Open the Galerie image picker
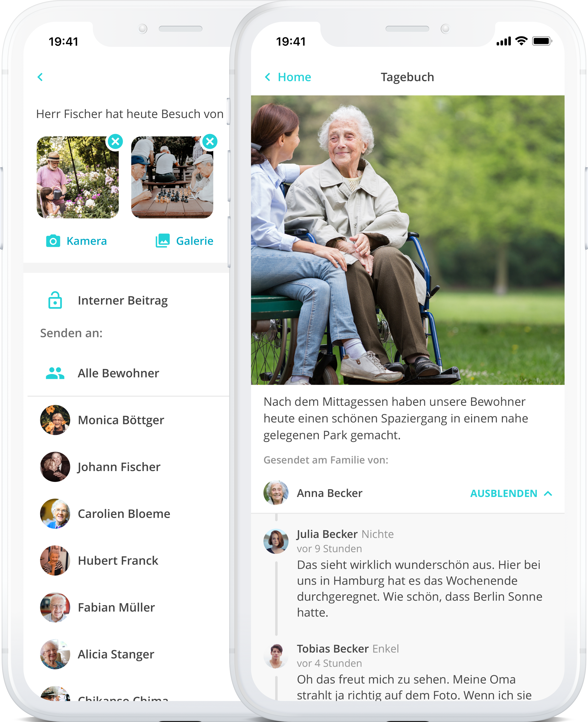Viewport: 588px width, 722px height. tap(185, 241)
